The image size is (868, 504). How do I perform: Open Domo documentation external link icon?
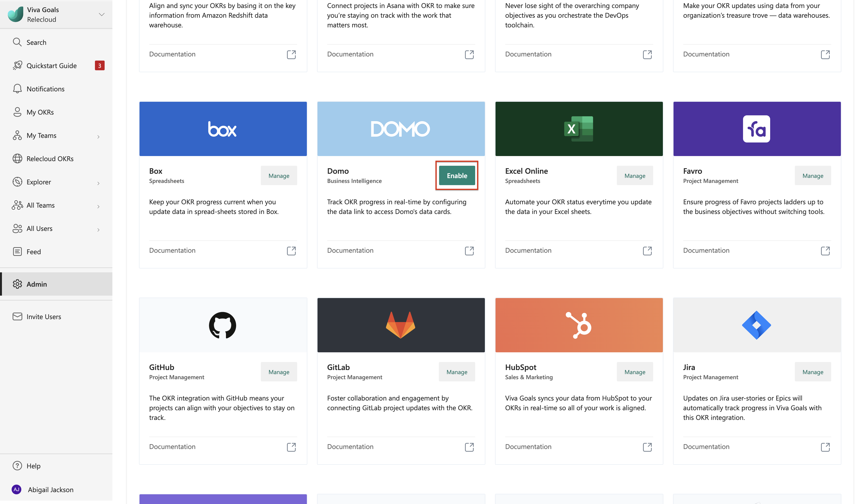tap(469, 251)
